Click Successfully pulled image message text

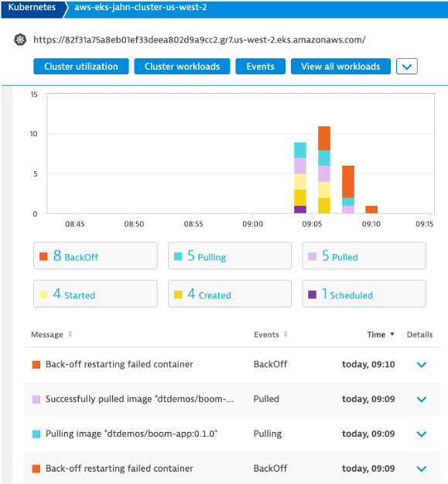tap(139, 399)
